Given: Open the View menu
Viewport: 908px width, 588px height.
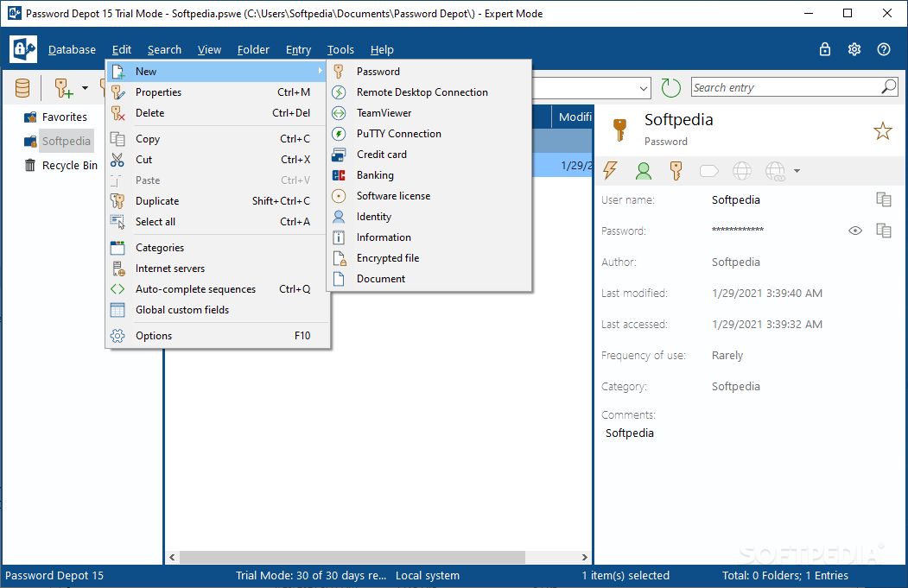Looking at the screenshot, I should pyautogui.click(x=209, y=50).
